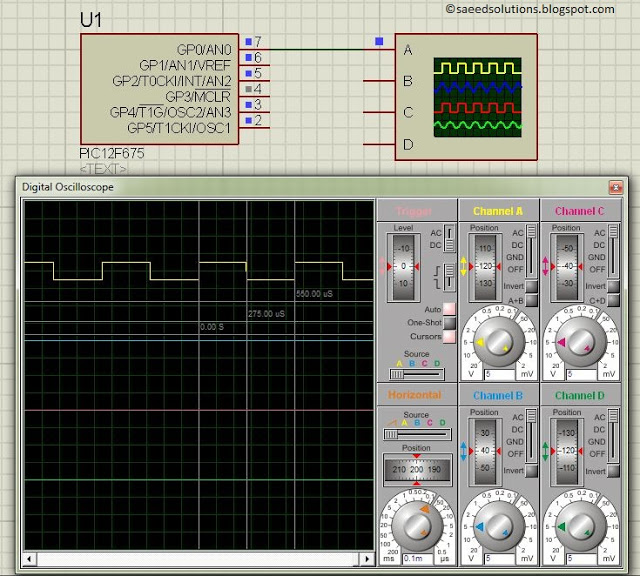The height and width of the screenshot is (576, 640).
Task: Click the blue Channel B position arrow icon
Action: click(463, 451)
